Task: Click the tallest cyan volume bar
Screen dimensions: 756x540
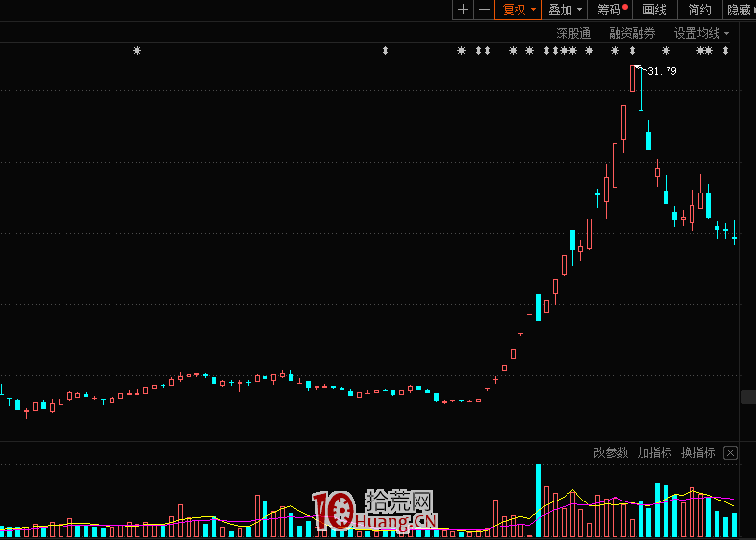Action: pyautogui.click(x=538, y=501)
